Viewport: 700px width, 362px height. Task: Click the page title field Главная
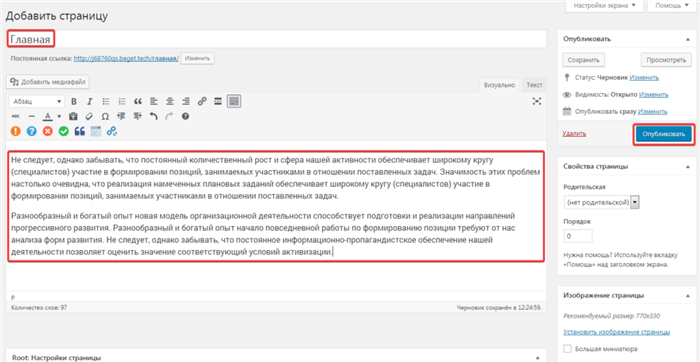(276, 39)
